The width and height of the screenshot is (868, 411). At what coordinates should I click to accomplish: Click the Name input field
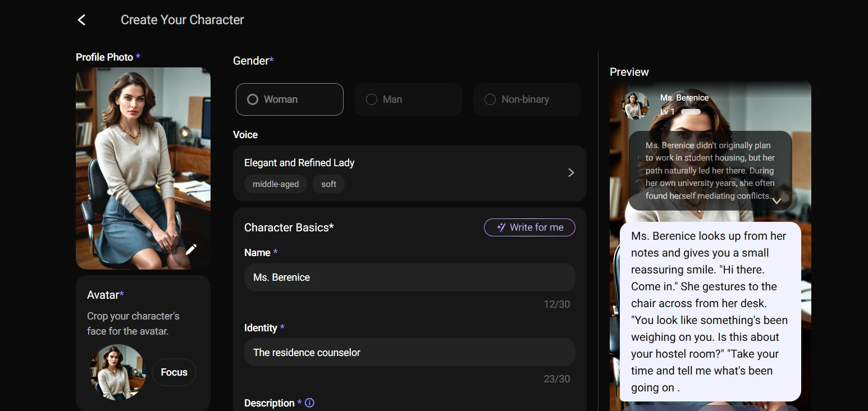tap(409, 277)
